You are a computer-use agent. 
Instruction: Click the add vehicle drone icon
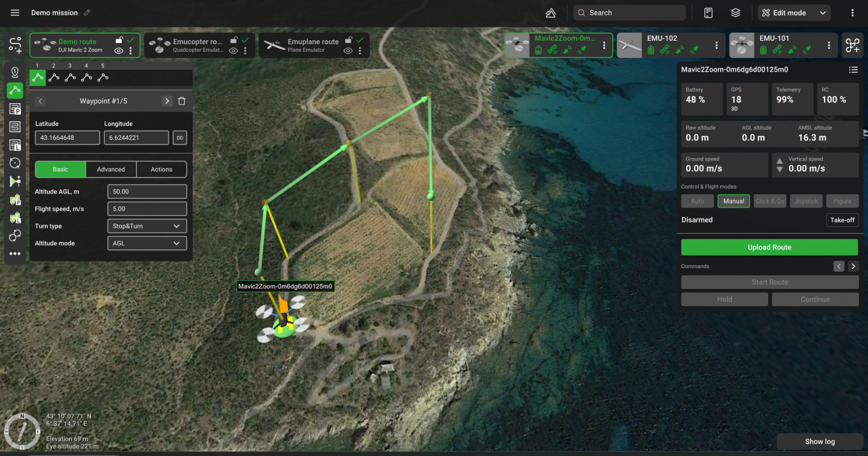(x=852, y=45)
